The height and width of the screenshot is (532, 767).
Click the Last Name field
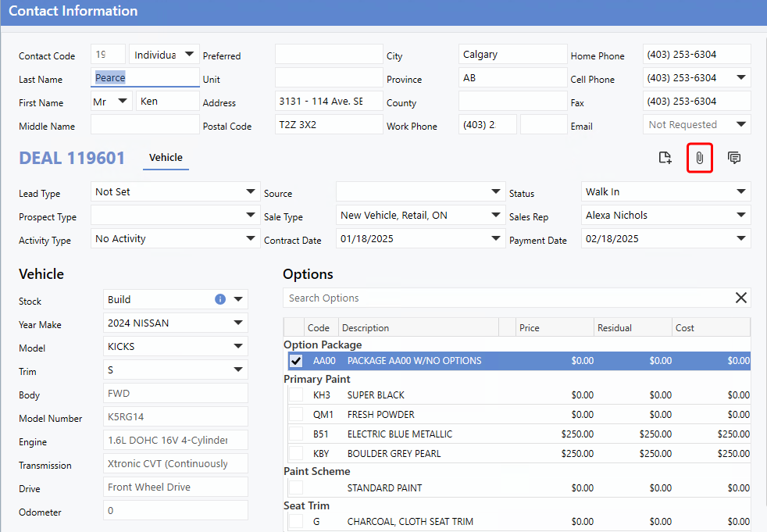tap(145, 78)
